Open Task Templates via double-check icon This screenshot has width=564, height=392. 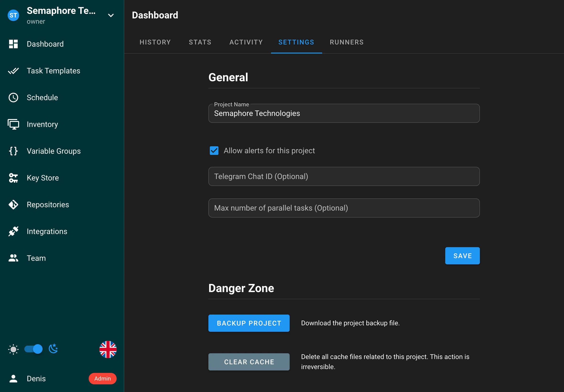[13, 71]
